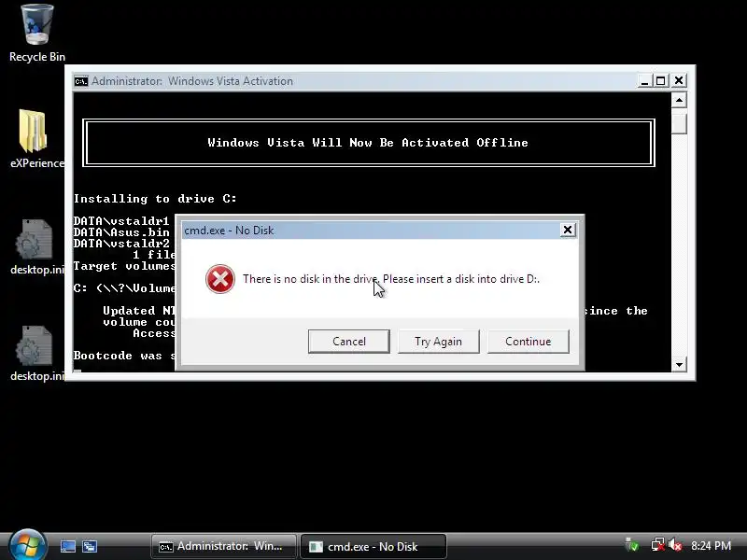The image size is (747, 560).
Task: Select the lower desktop.ini file icon
Action: point(36,354)
